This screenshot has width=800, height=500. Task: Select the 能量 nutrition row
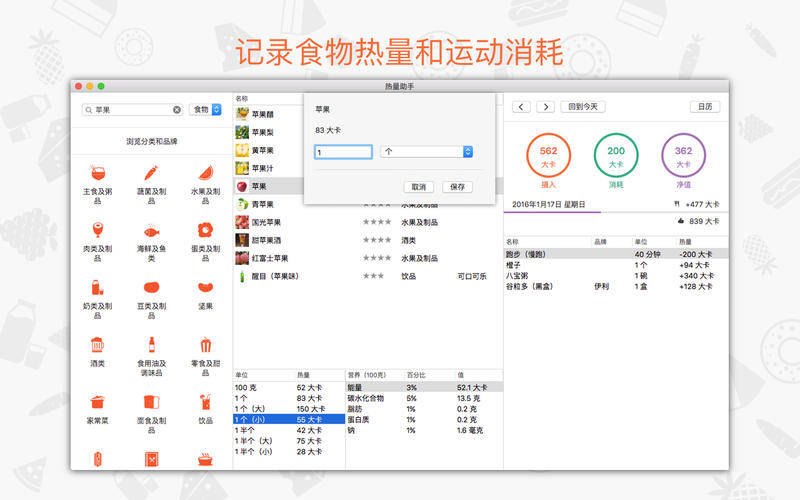[x=424, y=387]
